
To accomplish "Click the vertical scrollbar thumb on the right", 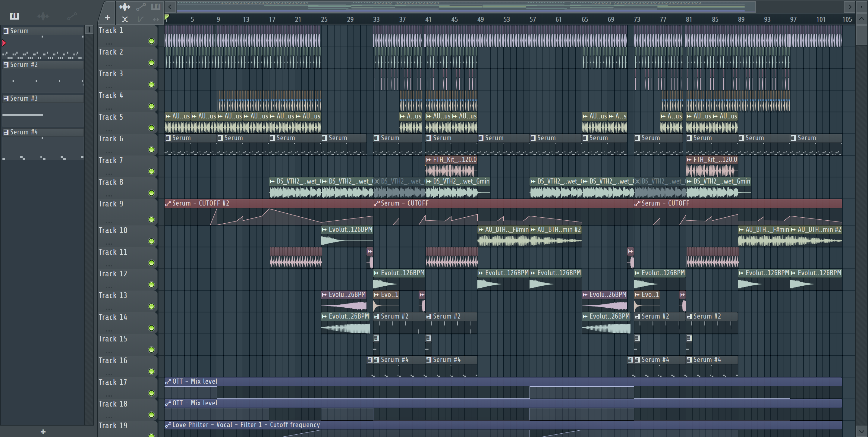I will point(862,34).
